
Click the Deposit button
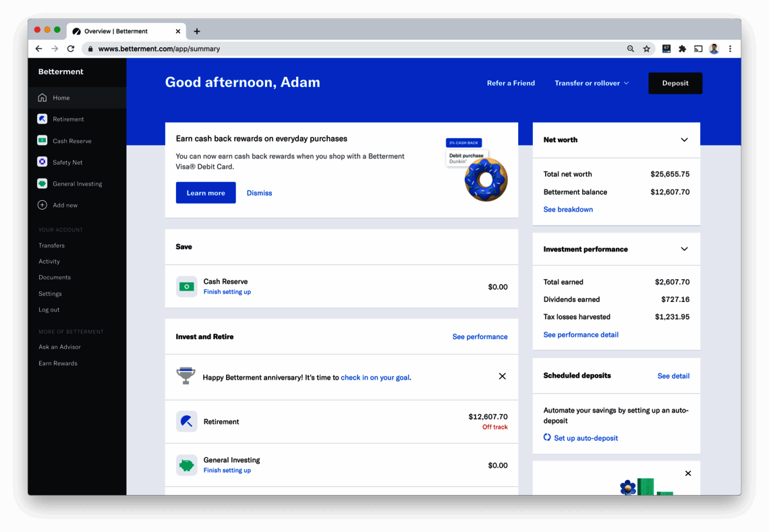tap(675, 83)
